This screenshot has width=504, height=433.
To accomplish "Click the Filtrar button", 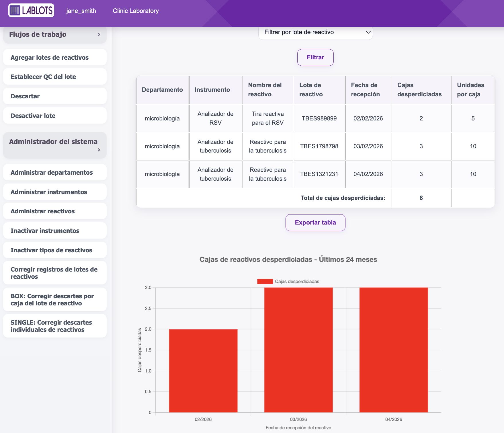I will pos(315,57).
